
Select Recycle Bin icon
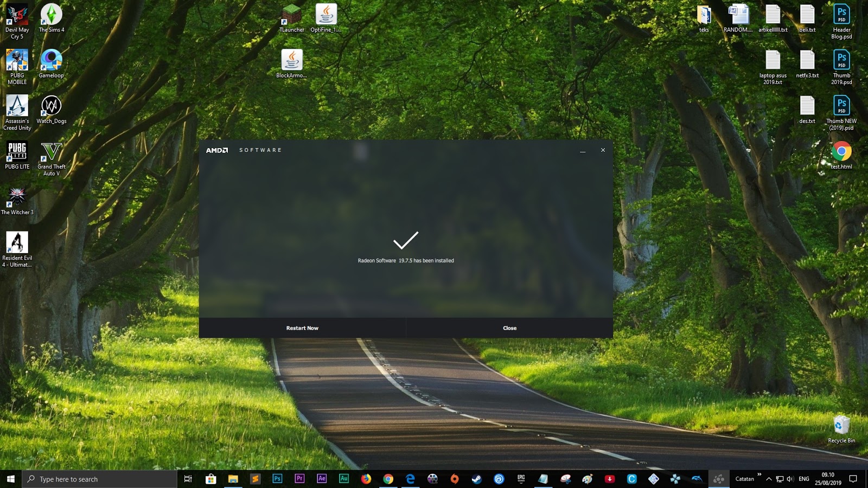[841, 429]
